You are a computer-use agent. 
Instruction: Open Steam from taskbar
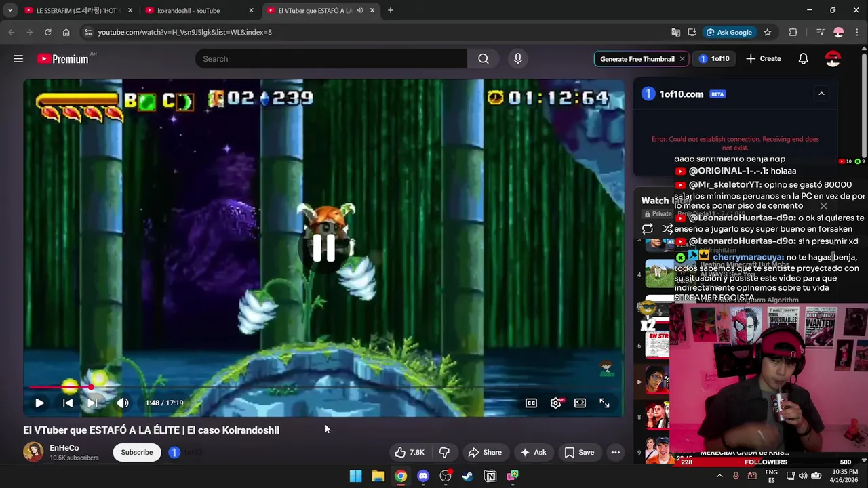467,476
